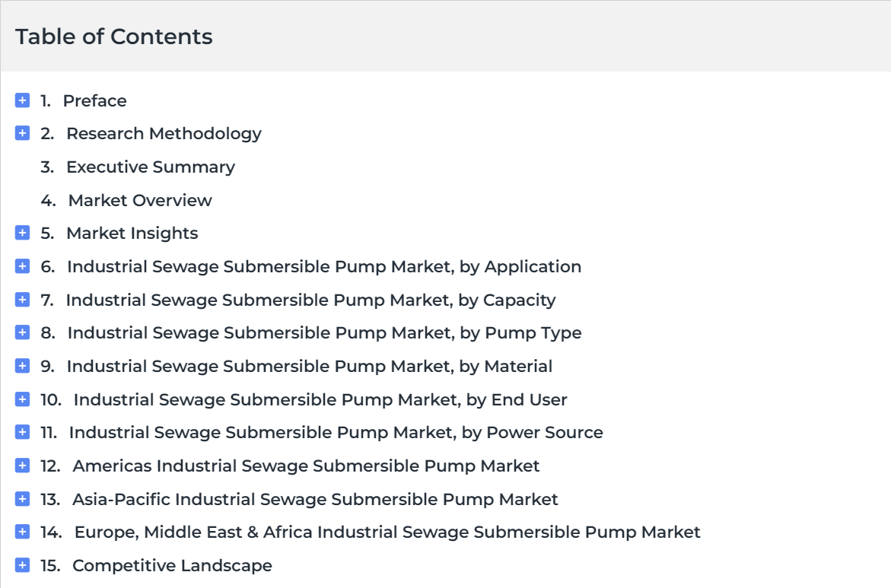Select the Competitive Landscape title text
This screenshot has width=891, height=588.
click(x=172, y=565)
